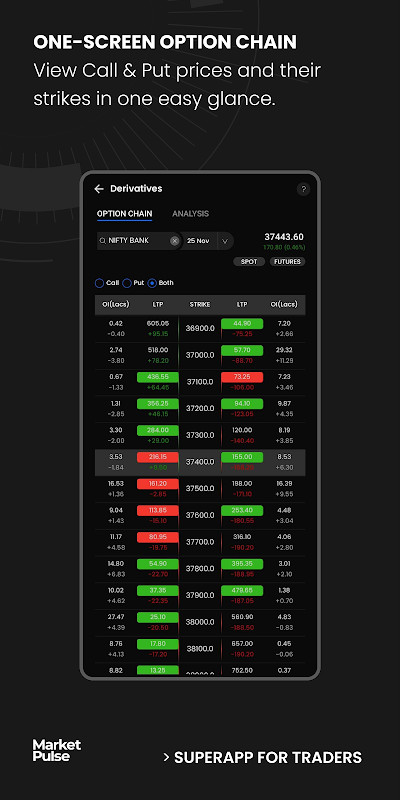Viewport: 400px width, 800px height.
Task: Go back using the arrow beside Derivatives
Action: (x=99, y=189)
